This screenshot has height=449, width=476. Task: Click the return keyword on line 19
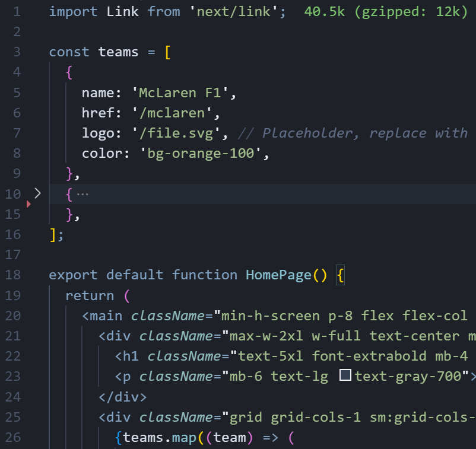(x=90, y=295)
